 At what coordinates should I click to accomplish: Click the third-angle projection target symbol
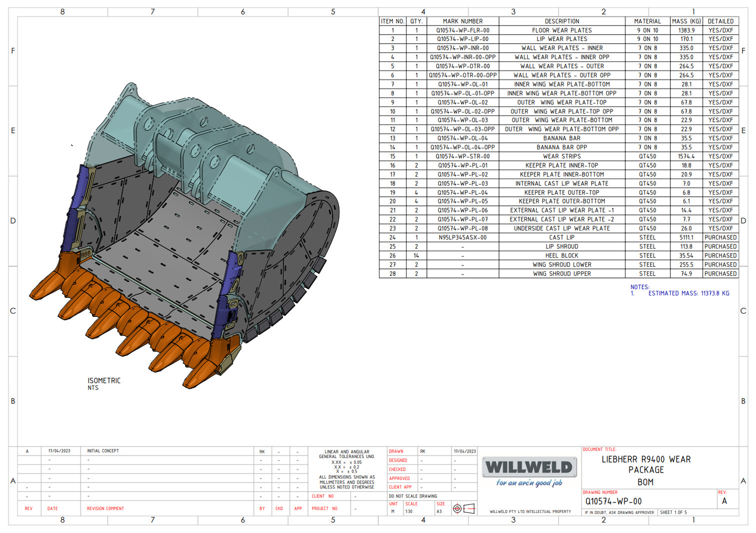458,508
